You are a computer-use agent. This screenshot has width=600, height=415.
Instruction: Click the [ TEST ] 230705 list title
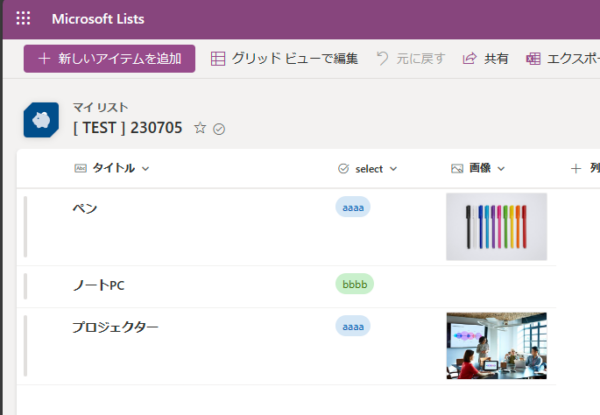pos(127,128)
